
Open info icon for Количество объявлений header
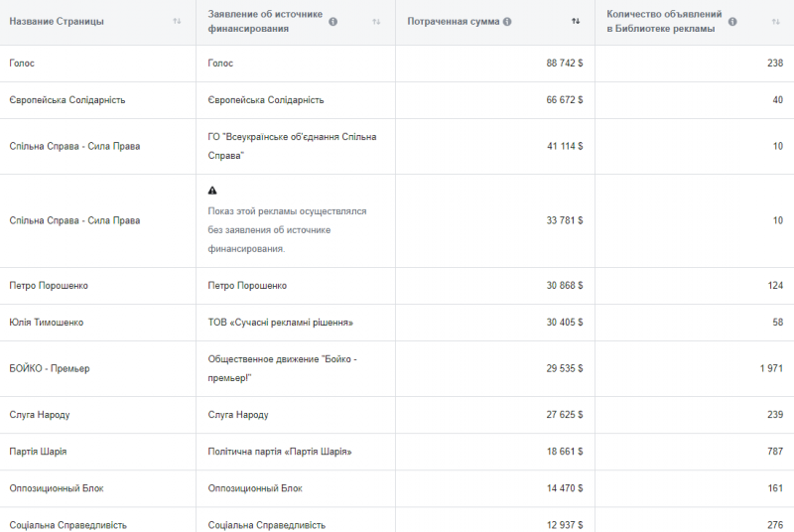coord(731,21)
